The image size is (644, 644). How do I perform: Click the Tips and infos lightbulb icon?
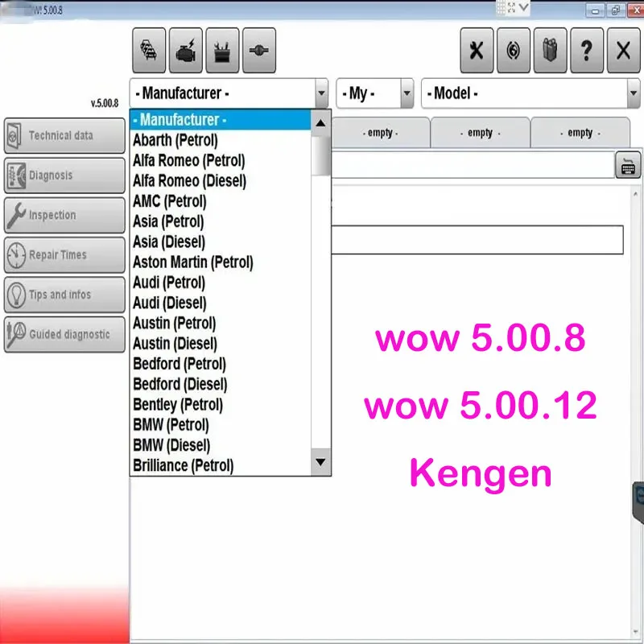pos(16,295)
